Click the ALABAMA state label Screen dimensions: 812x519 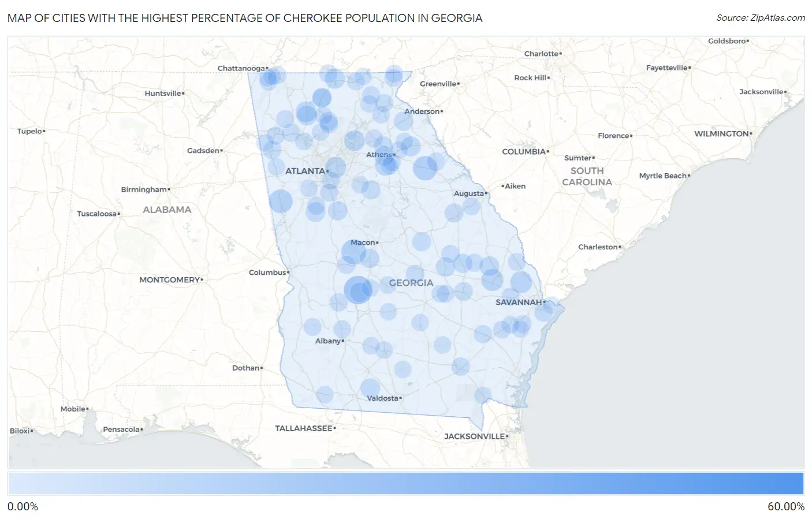point(167,210)
